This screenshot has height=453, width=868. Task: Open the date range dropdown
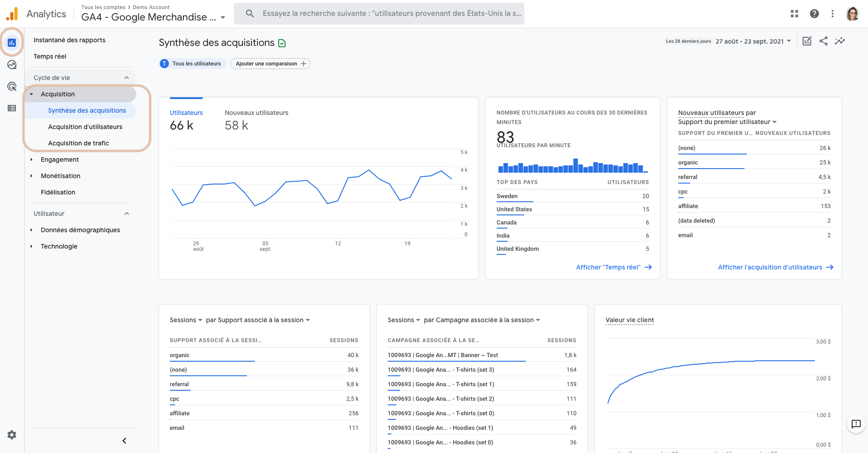click(x=753, y=41)
